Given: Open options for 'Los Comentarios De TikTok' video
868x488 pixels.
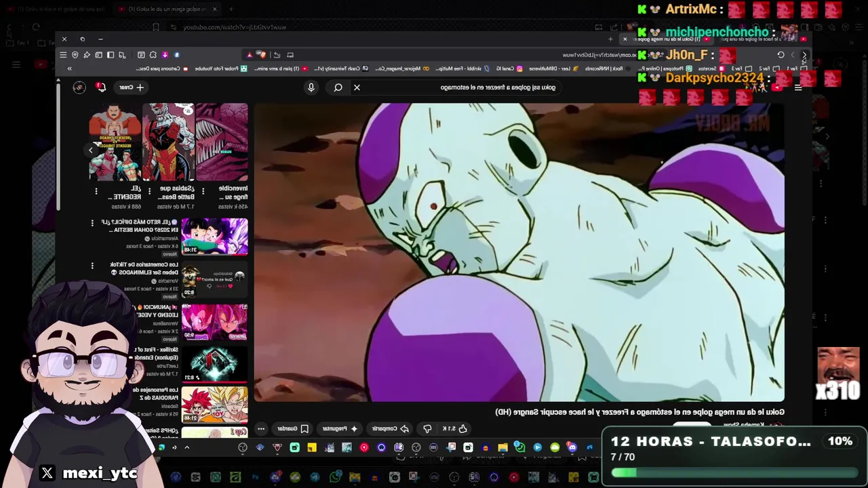Looking at the screenshot, I should pos(92,265).
